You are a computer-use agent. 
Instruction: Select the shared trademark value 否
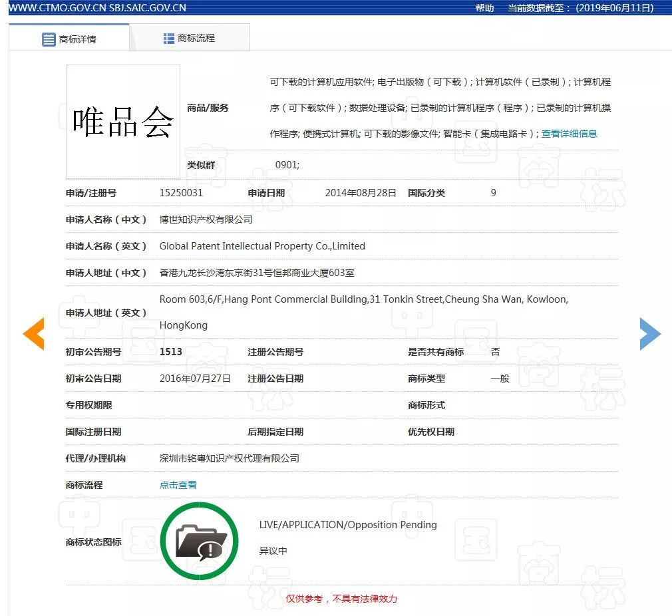496,352
